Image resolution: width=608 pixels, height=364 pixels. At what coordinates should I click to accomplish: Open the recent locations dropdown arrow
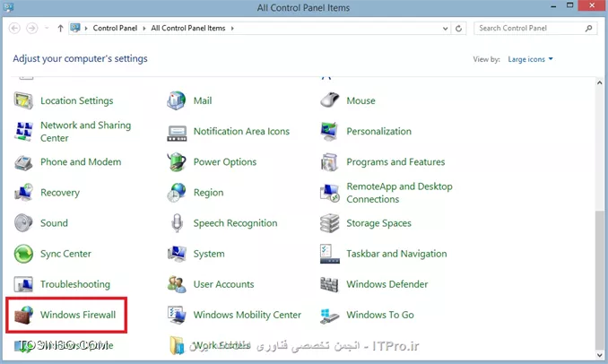47,28
